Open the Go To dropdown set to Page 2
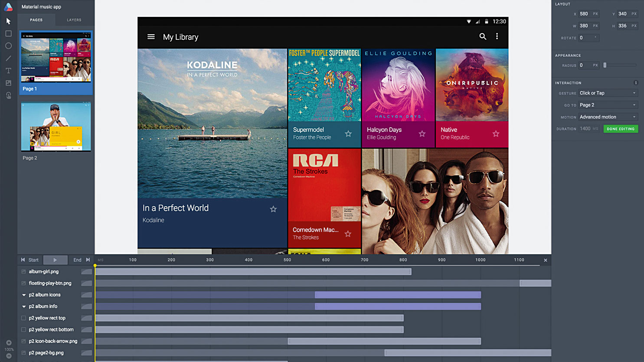Screen dimensions: 644x362 pyautogui.click(x=607, y=105)
